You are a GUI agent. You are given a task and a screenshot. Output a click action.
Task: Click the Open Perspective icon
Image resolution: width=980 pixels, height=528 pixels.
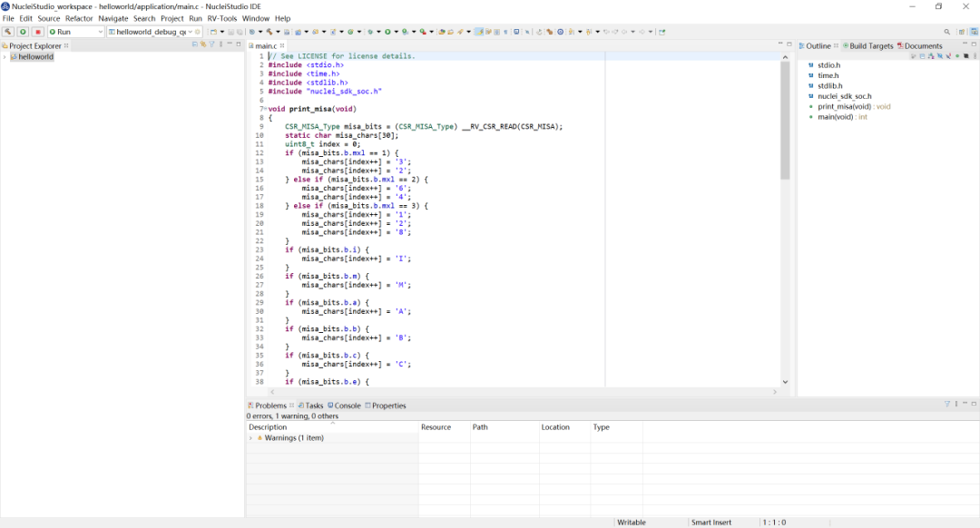(x=962, y=32)
